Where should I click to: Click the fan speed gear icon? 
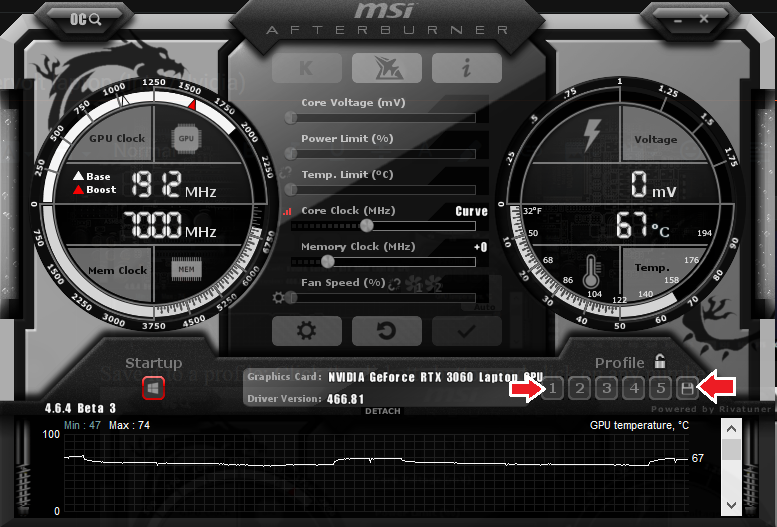pyautogui.click(x=278, y=297)
